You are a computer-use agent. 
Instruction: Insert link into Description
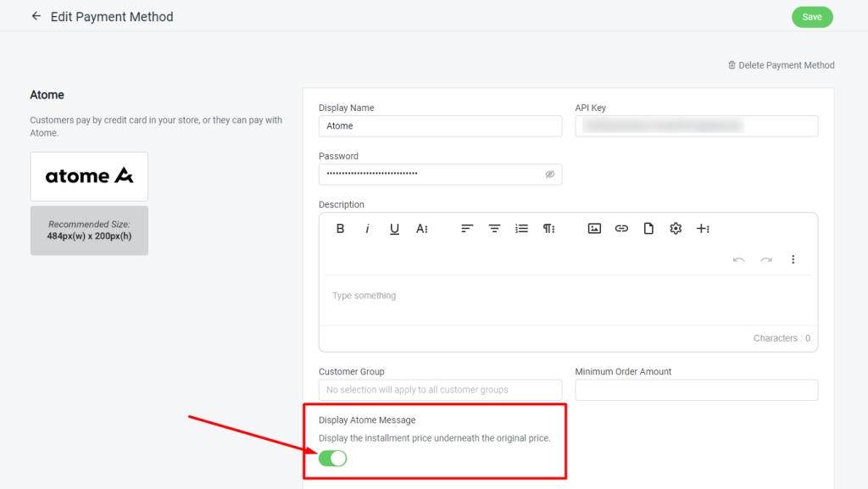coord(621,229)
